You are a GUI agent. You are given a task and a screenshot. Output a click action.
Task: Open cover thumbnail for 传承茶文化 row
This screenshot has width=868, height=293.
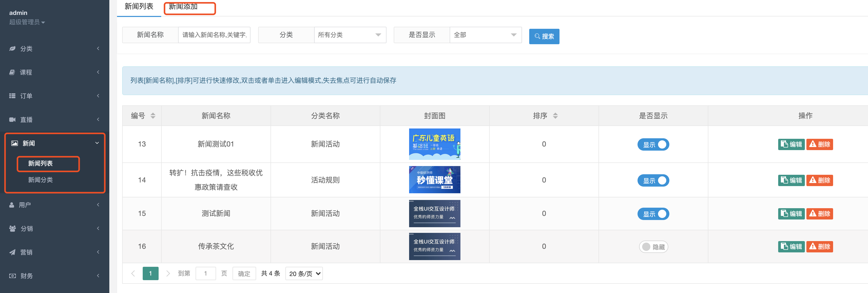[435, 246]
